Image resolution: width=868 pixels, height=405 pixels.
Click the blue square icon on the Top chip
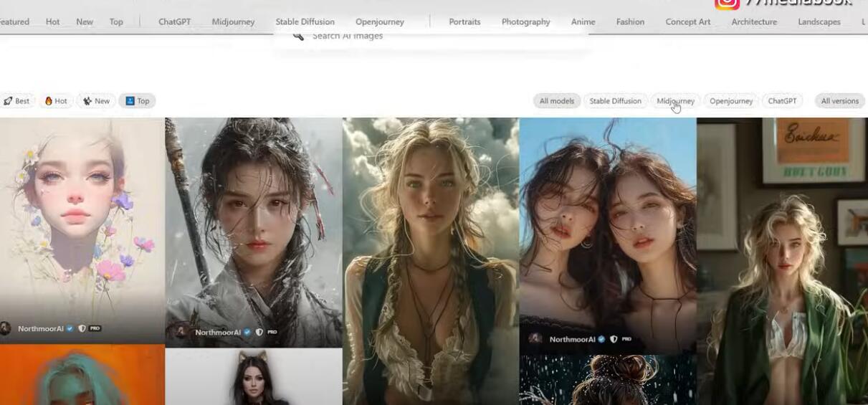[130, 101]
